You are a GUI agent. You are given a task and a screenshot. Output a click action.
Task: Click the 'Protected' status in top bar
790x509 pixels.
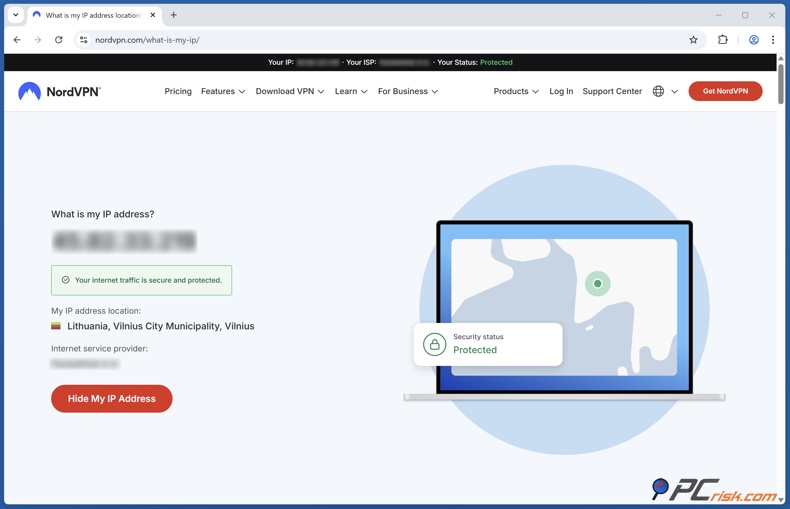tap(496, 62)
